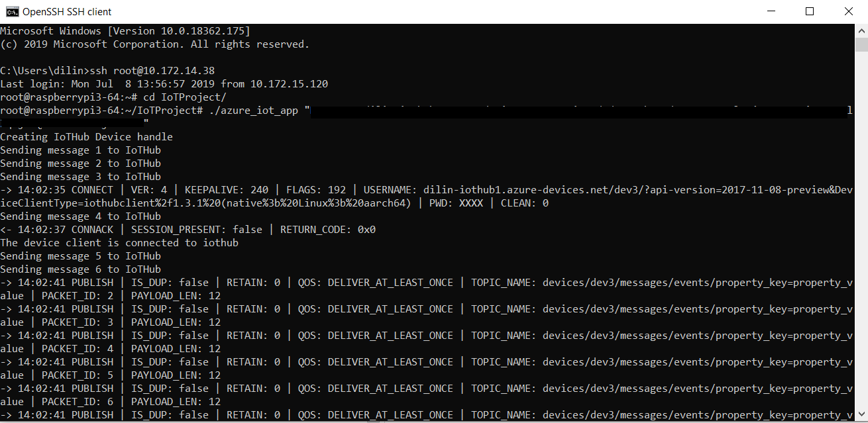Image resolution: width=868 pixels, height=423 pixels.
Task: Click 'Sending message 2 to IoTHub' line
Action: point(80,164)
